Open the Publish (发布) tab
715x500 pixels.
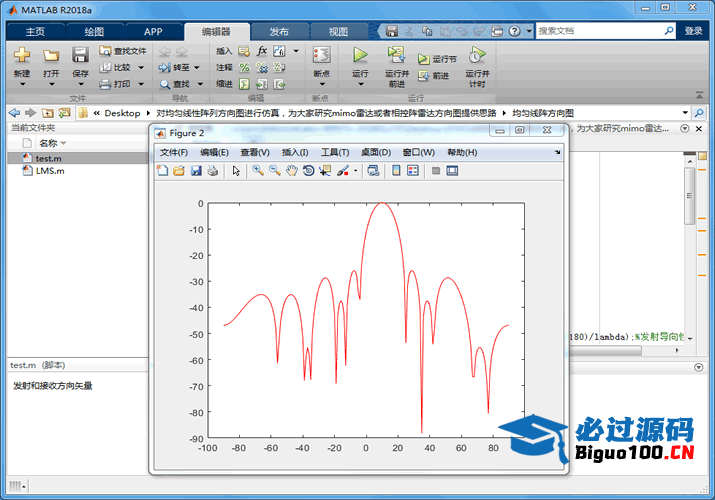[x=279, y=31]
